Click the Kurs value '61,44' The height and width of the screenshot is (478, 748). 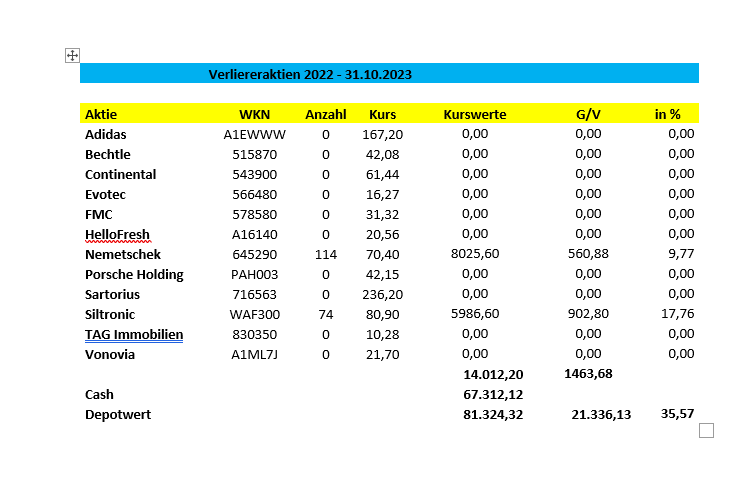pyautogui.click(x=383, y=175)
